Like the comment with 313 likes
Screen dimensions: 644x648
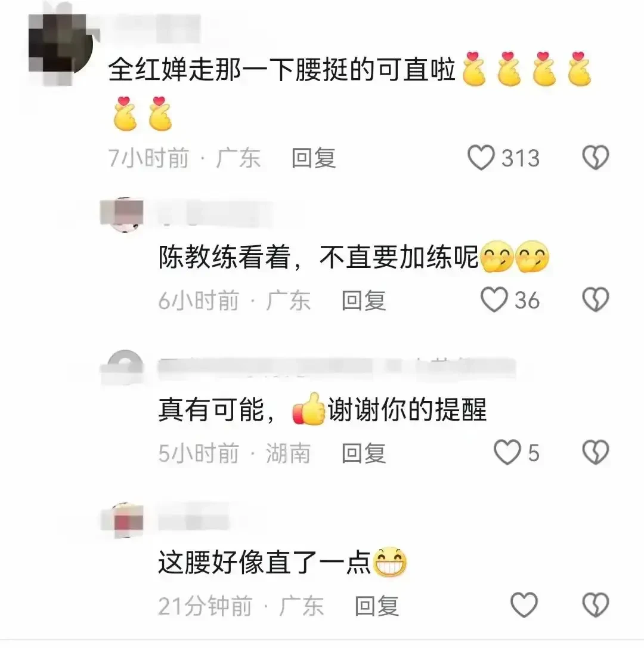click(481, 158)
